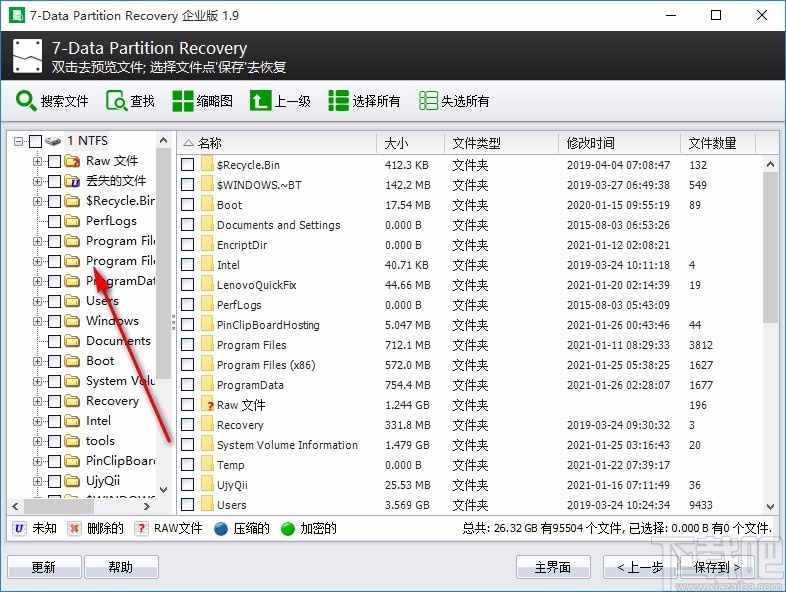Click the 更新 button
The image size is (786, 592).
[x=44, y=567]
